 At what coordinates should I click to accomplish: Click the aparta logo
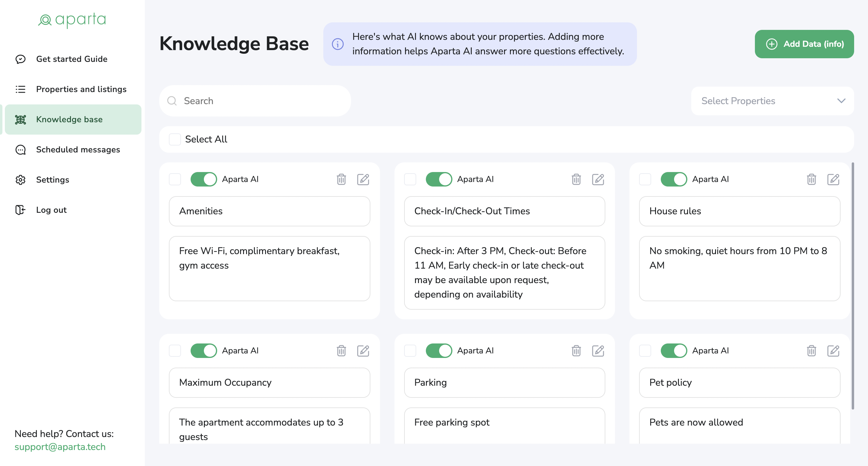click(x=72, y=20)
